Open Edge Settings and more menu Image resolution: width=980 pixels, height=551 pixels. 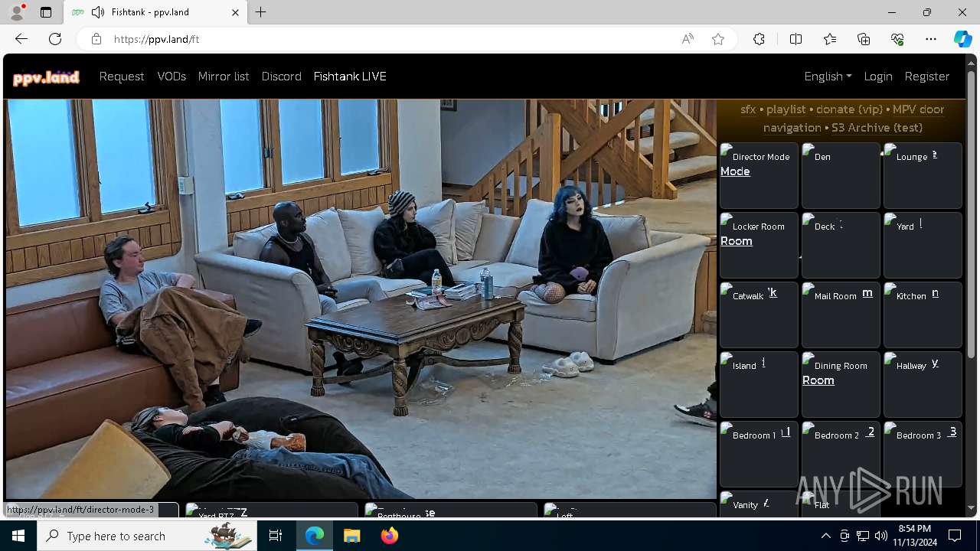point(931,39)
